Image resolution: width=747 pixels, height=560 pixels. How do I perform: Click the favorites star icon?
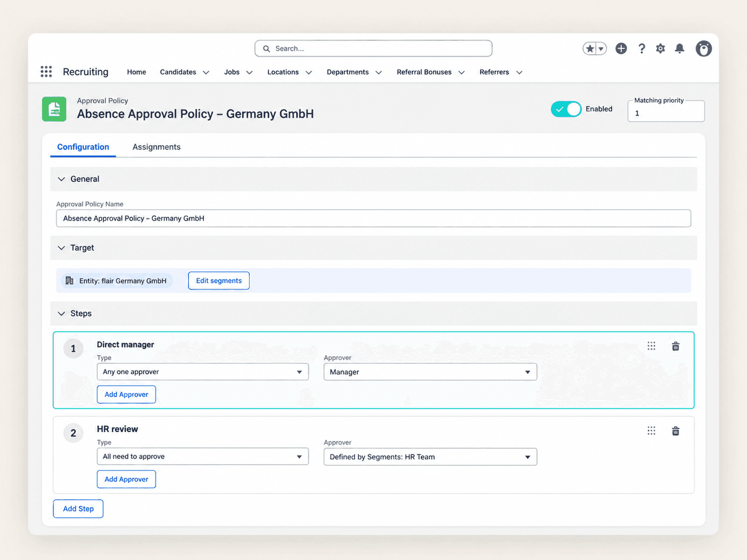click(590, 49)
